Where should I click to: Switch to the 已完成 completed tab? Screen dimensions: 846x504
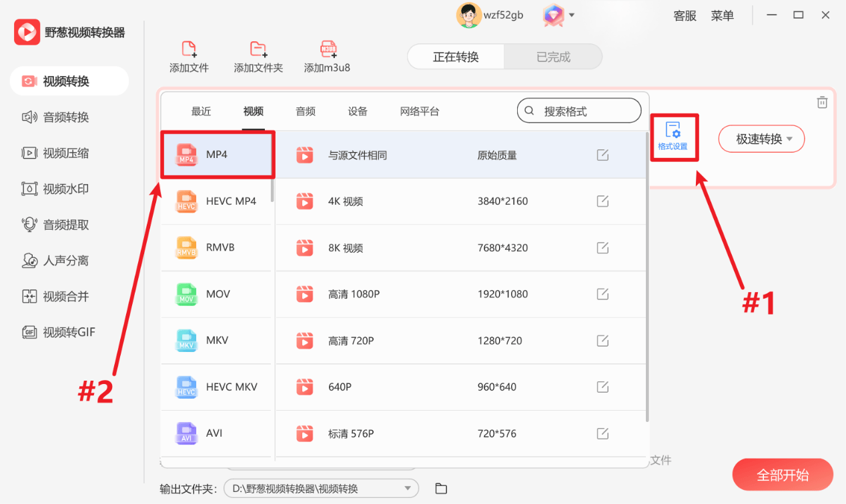[552, 57]
